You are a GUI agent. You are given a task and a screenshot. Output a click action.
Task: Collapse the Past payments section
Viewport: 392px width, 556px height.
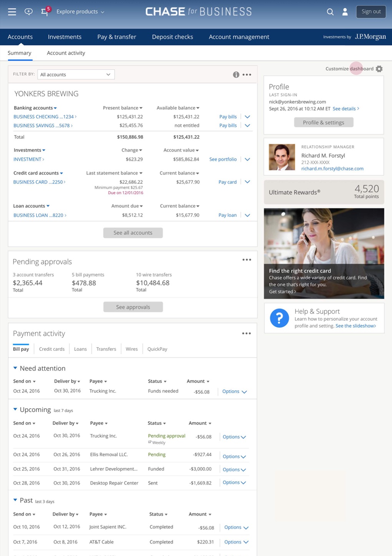coord(15,500)
